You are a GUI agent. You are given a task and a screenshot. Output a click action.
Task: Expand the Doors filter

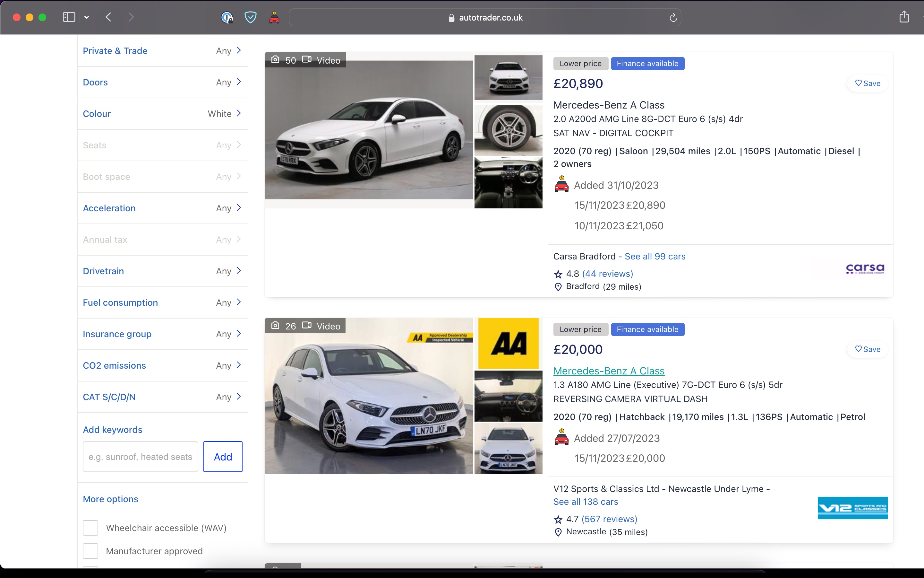pyautogui.click(x=162, y=82)
